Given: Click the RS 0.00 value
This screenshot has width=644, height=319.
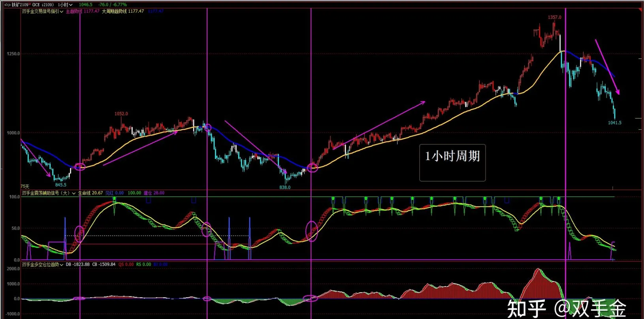Looking at the screenshot, I should (x=144, y=264).
